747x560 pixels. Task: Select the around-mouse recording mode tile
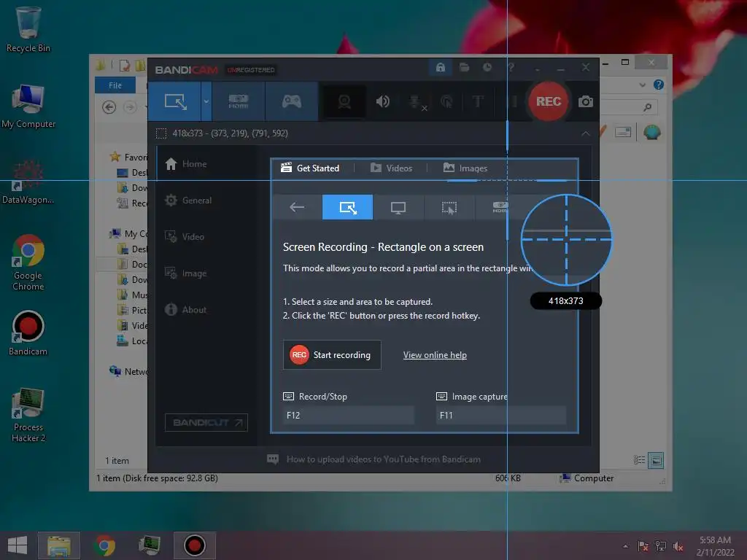click(x=449, y=207)
